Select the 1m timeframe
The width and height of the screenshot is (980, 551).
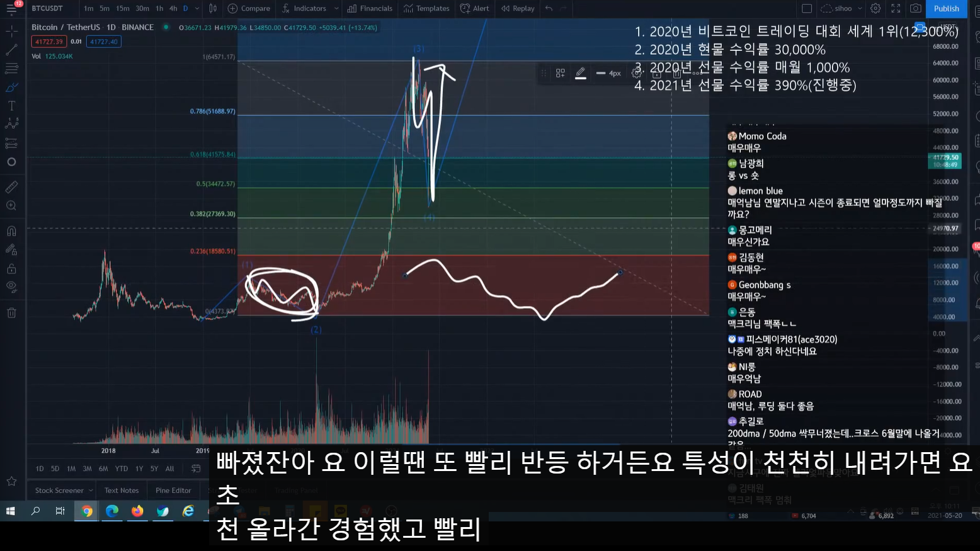pyautogui.click(x=89, y=9)
